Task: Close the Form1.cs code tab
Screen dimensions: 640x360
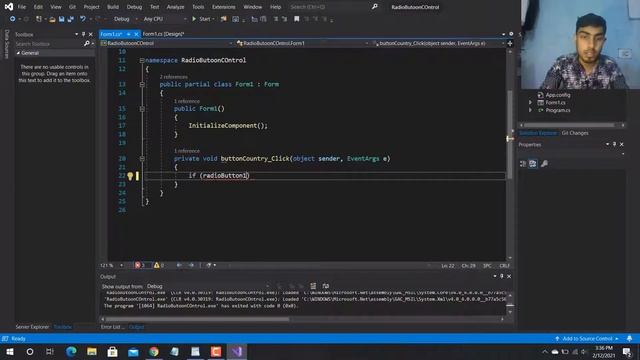Action: tap(136, 34)
